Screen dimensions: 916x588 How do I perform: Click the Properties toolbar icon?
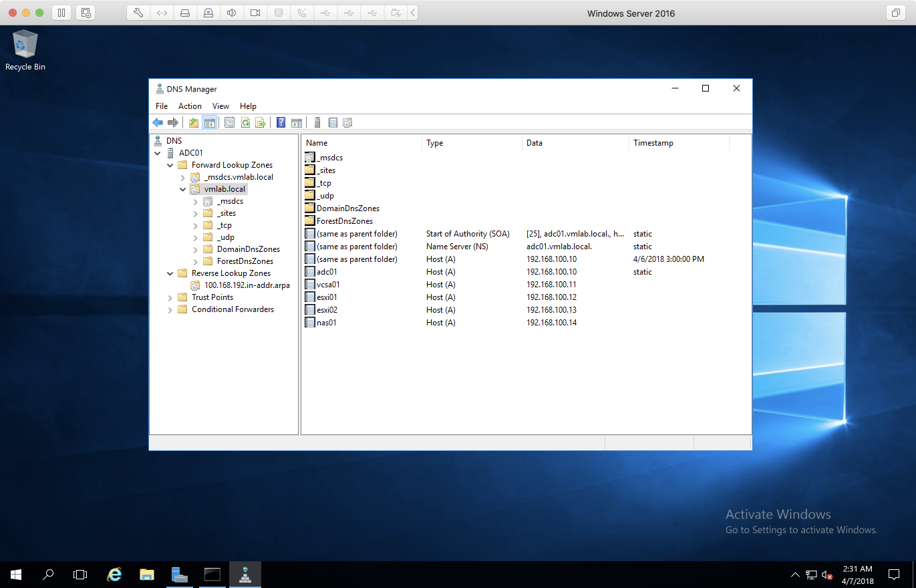(229, 122)
